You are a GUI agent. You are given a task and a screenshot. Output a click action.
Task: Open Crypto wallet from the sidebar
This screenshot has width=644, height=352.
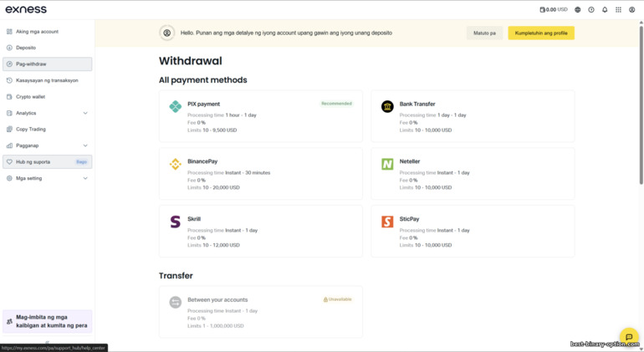click(30, 97)
